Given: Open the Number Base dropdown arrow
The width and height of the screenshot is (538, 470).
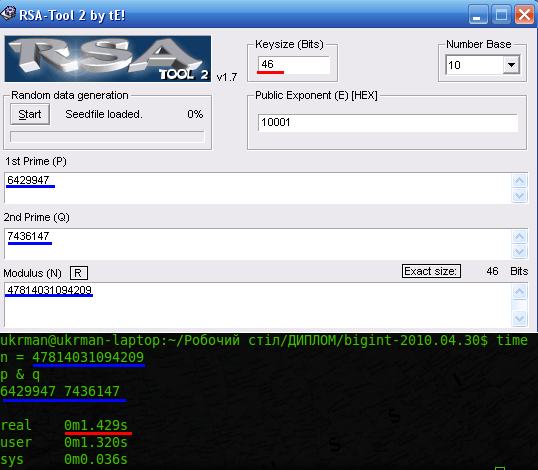Looking at the screenshot, I should pyautogui.click(x=511, y=65).
